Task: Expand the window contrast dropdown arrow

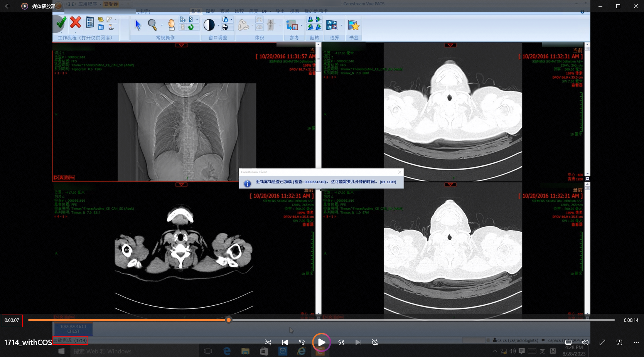Action: pos(218,26)
